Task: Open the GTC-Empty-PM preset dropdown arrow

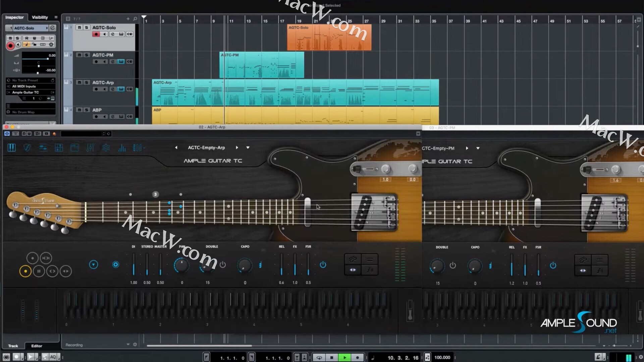Action: [x=478, y=148]
